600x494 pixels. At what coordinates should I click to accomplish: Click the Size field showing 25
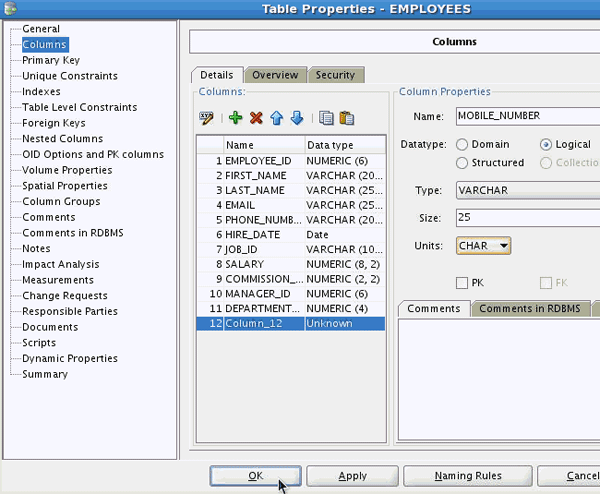tap(528, 218)
